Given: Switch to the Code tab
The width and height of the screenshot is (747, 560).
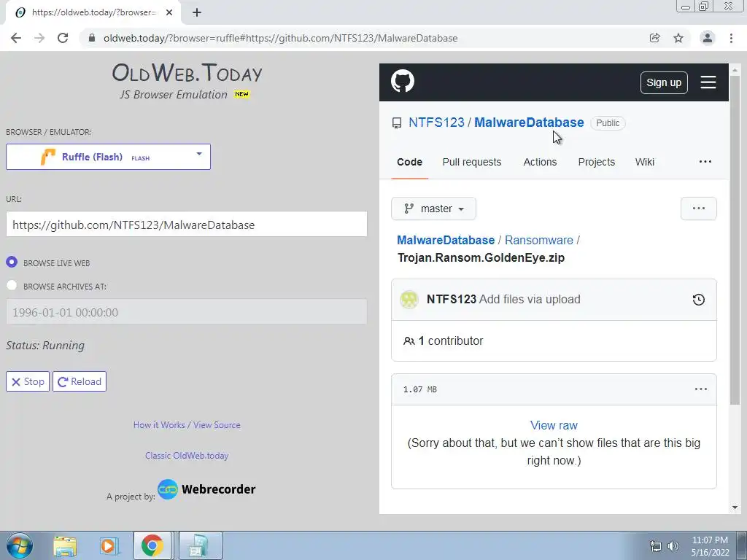Looking at the screenshot, I should click(x=410, y=162).
